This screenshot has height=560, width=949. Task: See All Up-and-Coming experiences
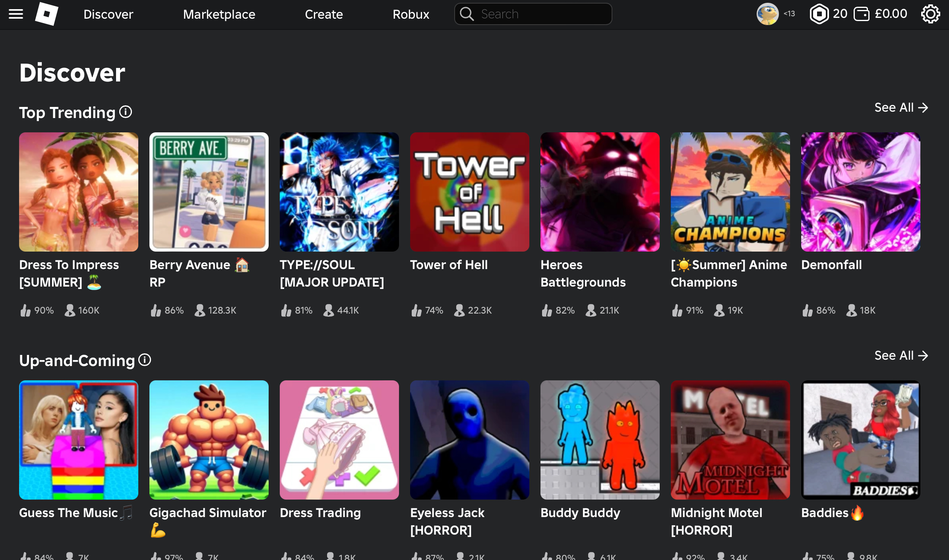(x=901, y=356)
